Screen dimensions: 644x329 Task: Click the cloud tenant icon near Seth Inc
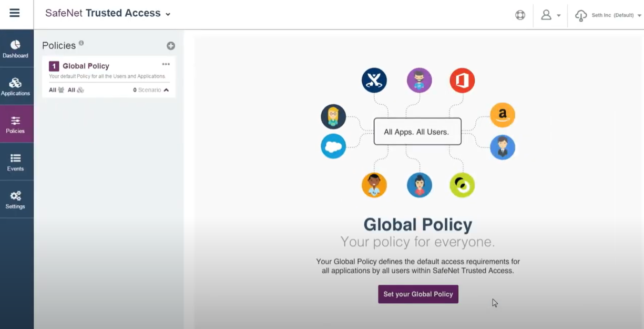coord(581,15)
